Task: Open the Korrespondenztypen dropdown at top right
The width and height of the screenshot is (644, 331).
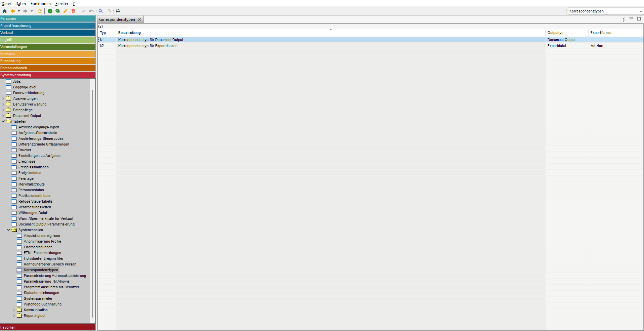Action: click(640, 11)
